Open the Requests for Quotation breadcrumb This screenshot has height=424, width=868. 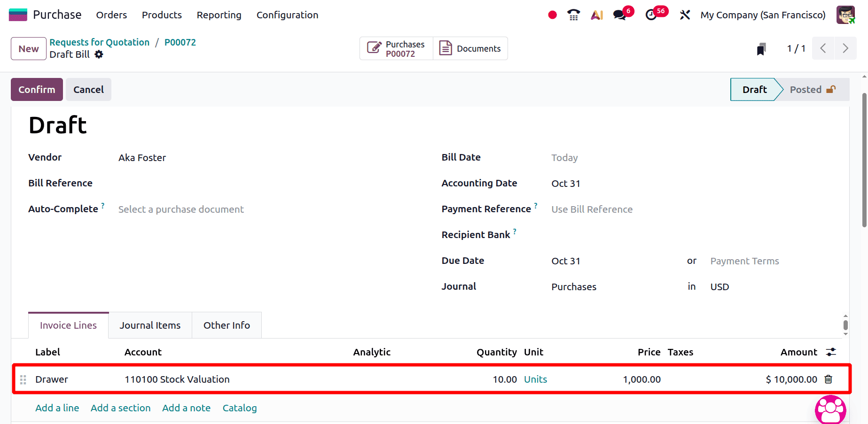pyautogui.click(x=99, y=42)
